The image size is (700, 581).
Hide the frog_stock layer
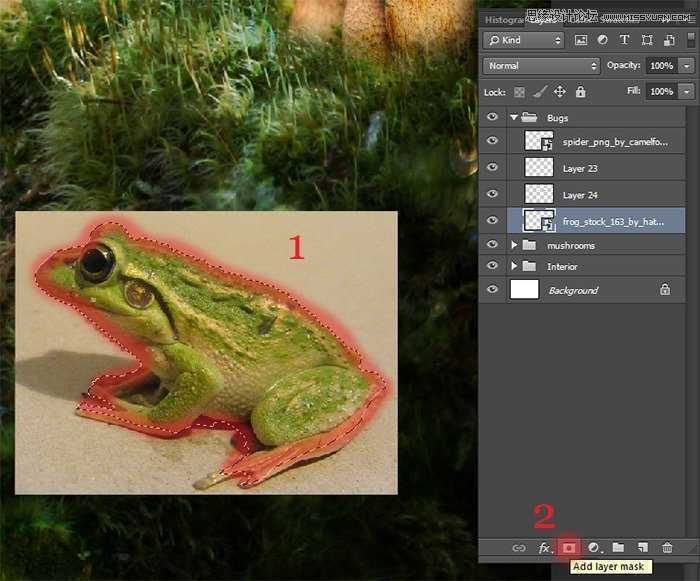click(492, 220)
